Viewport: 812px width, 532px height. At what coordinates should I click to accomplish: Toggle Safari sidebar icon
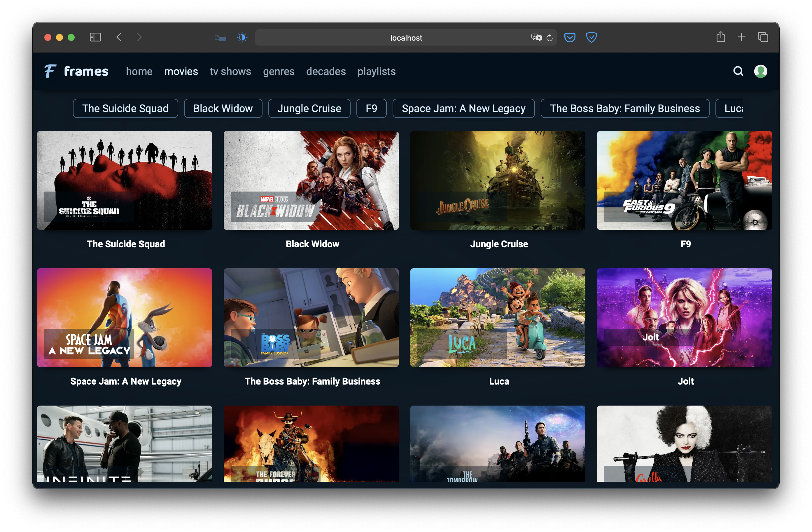[x=95, y=37]
